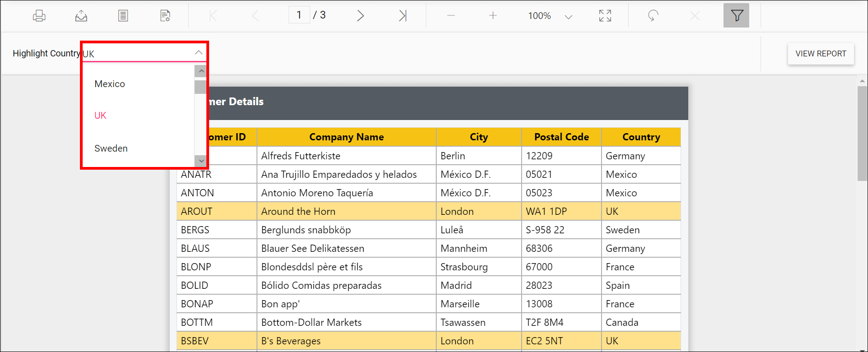Go to first page icon
Screen dimensions: 868x352
click(x=213, y=16)
